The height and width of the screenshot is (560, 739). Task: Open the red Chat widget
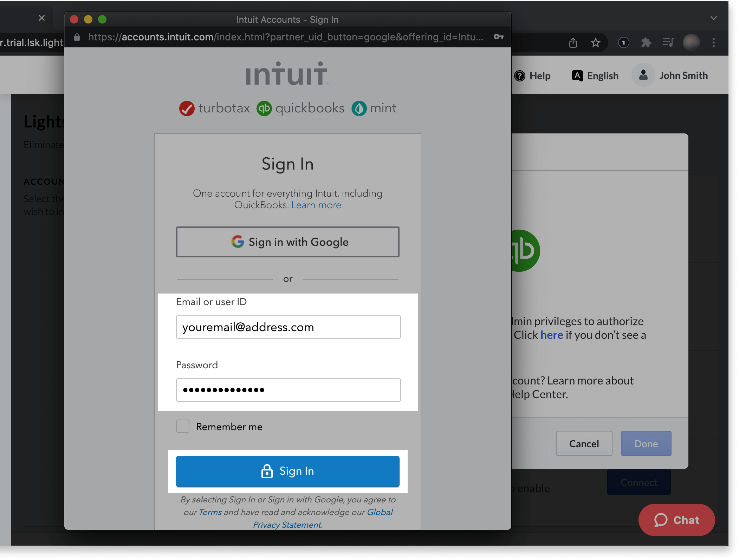tap(676, 520)
